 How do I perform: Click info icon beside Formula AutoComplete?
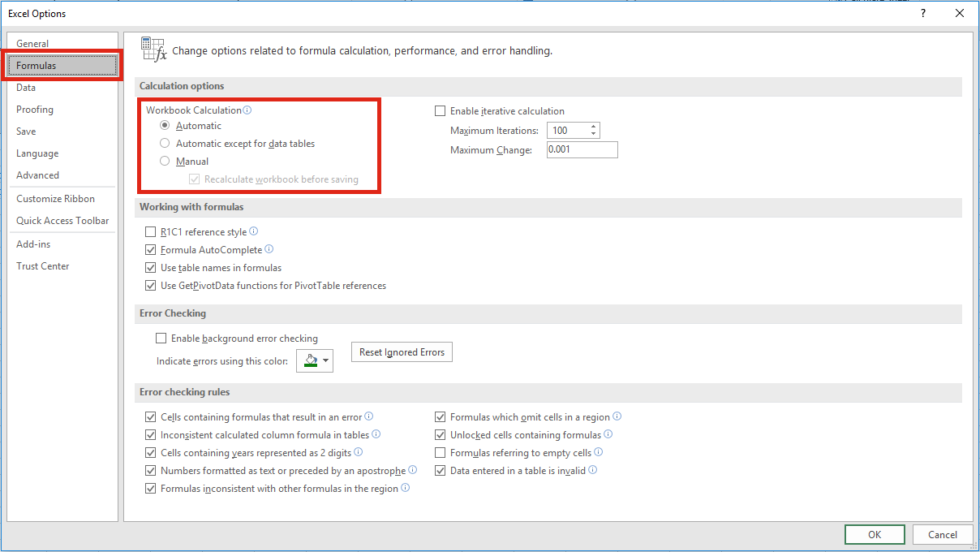point(269,249)
